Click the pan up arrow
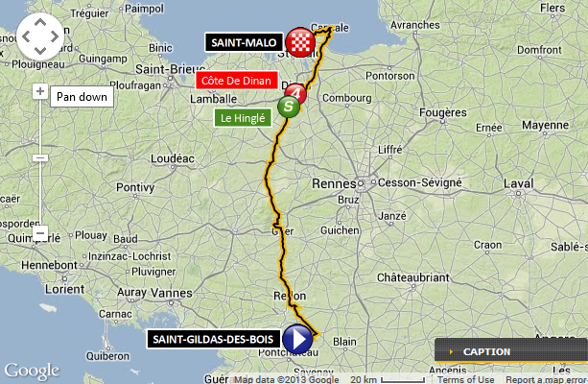This screenshot has width=588, height=384. (x=40, y=22)
